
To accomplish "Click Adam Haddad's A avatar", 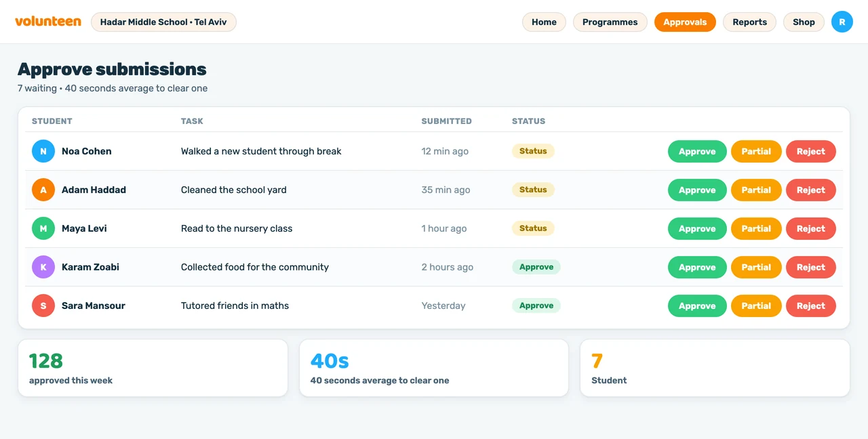I will (43, 190).
